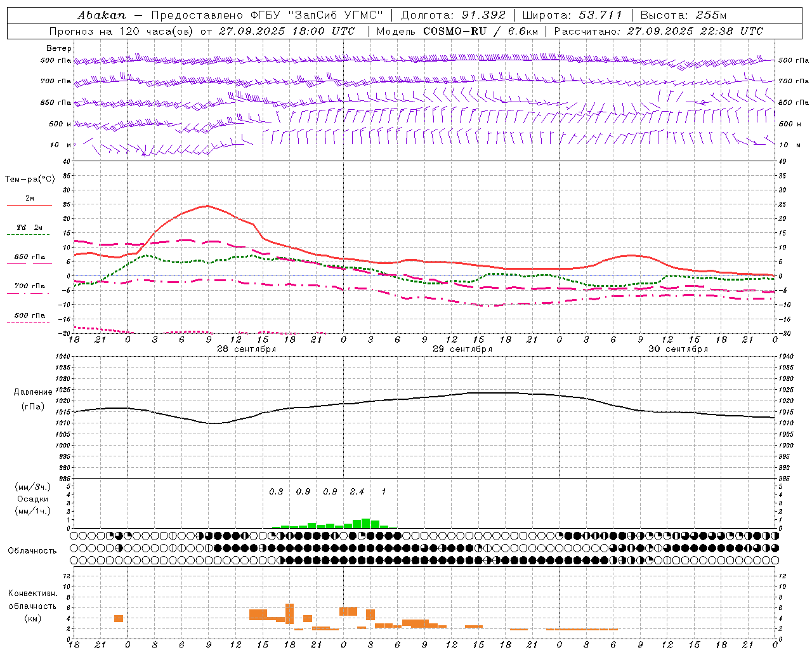Click the 29 сентября date label
The height and width of the screenshot is (650, 812).
(462, 349)
